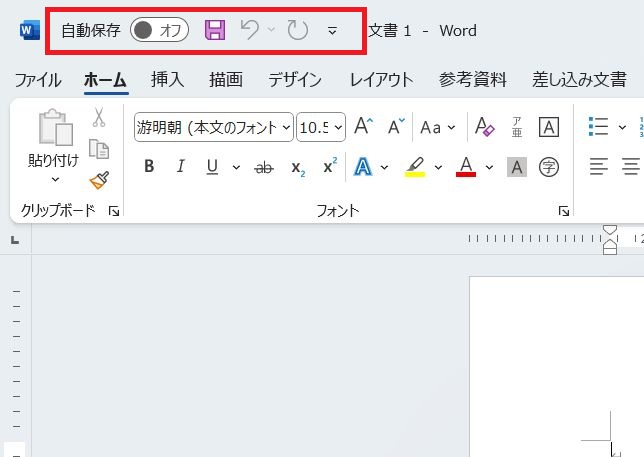This screenshot has width=644, height=457.
Task: Toggle Italic formatting
Action: pyautogui.click(x=181, y=167)
